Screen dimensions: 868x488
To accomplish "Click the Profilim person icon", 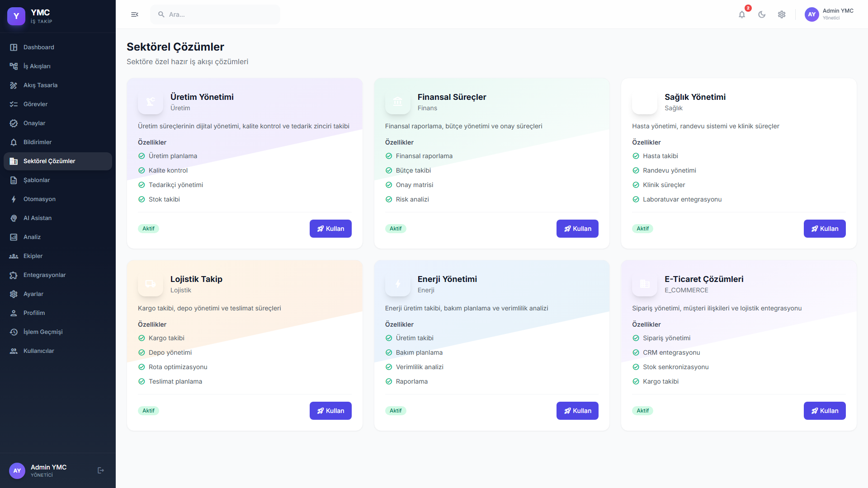I will click(x=14, y=313).
